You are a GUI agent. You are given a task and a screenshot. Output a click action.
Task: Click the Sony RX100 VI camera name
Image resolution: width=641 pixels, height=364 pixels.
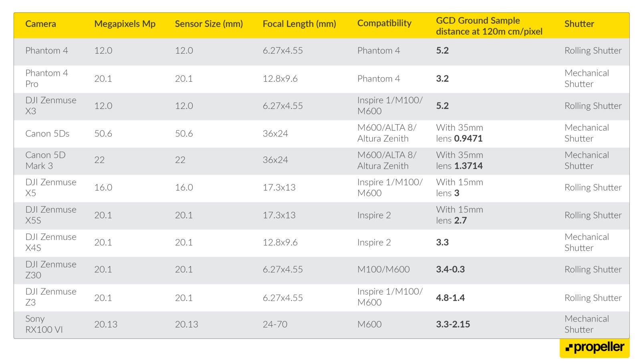coord(44,324)
